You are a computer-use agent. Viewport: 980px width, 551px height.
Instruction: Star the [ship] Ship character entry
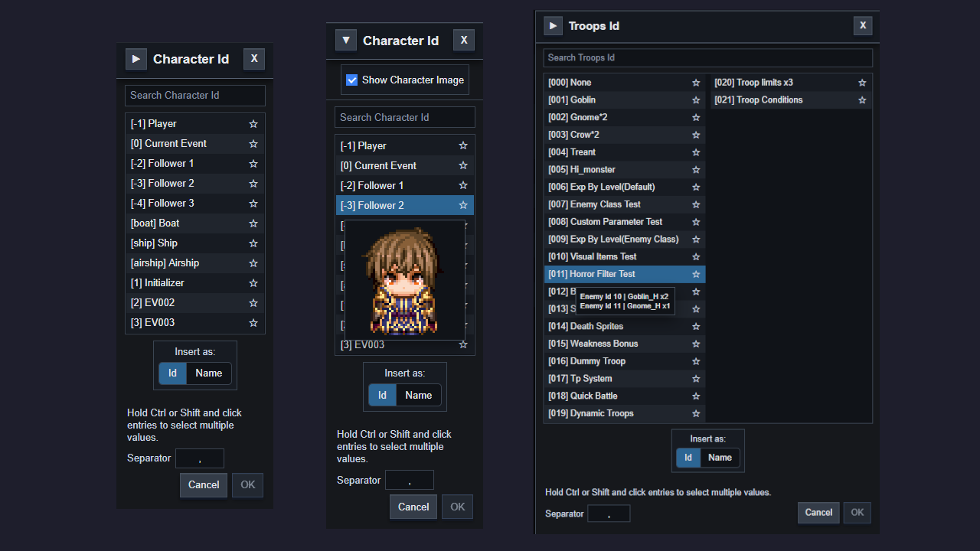pos(253,243)
